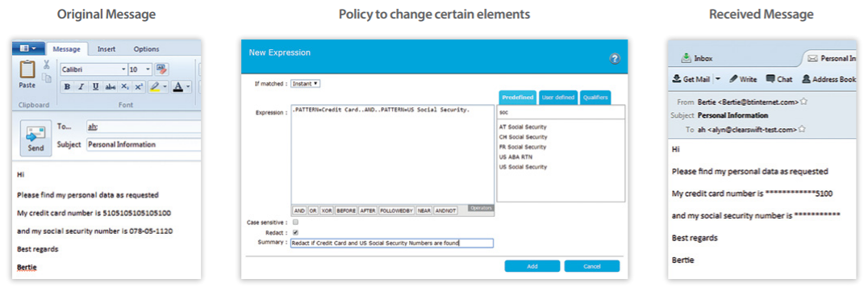Insert the XOR operator

[x=326, y=210]
